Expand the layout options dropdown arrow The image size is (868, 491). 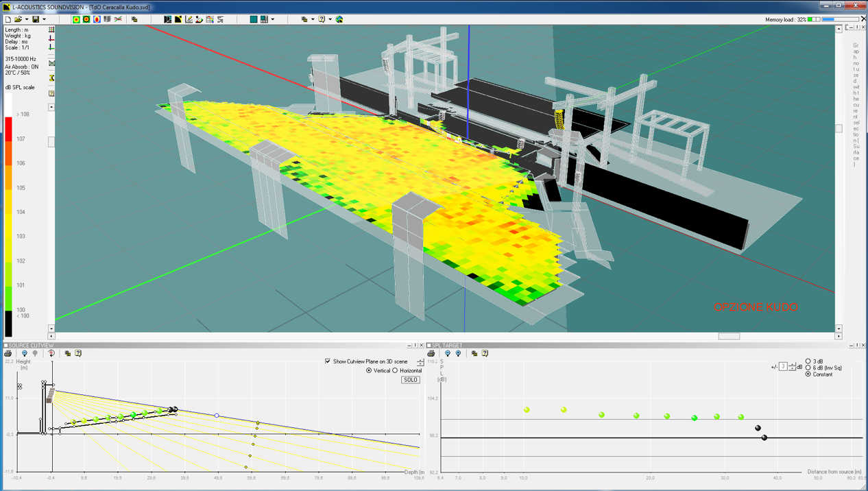point(272,19)
